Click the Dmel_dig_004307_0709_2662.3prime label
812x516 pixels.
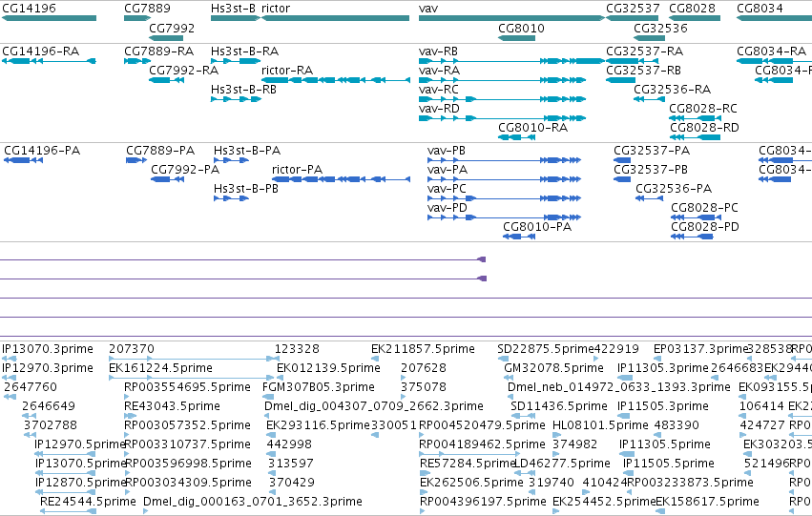click(373, 406)
